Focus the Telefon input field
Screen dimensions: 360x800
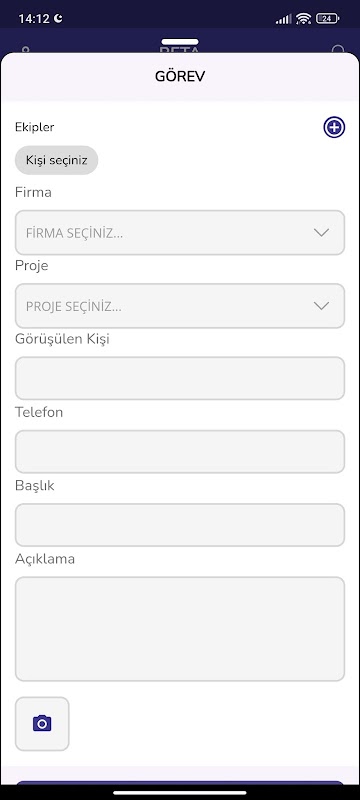[x=180, y=452]
